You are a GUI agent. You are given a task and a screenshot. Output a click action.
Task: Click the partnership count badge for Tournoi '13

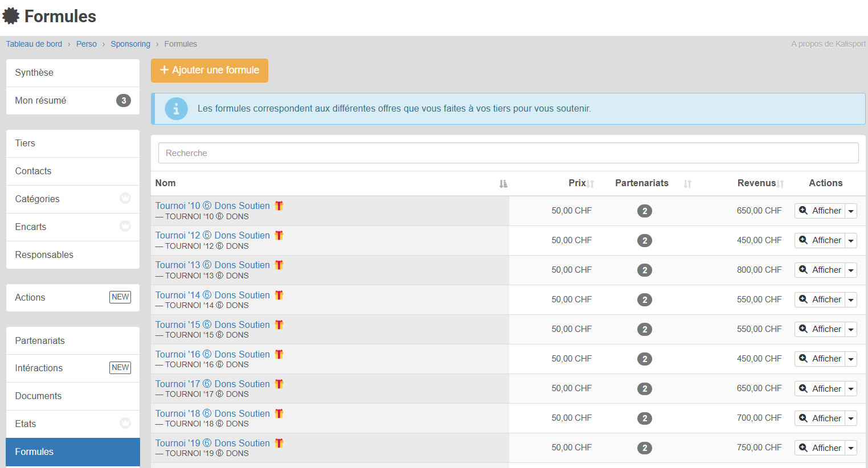[644, 270]
